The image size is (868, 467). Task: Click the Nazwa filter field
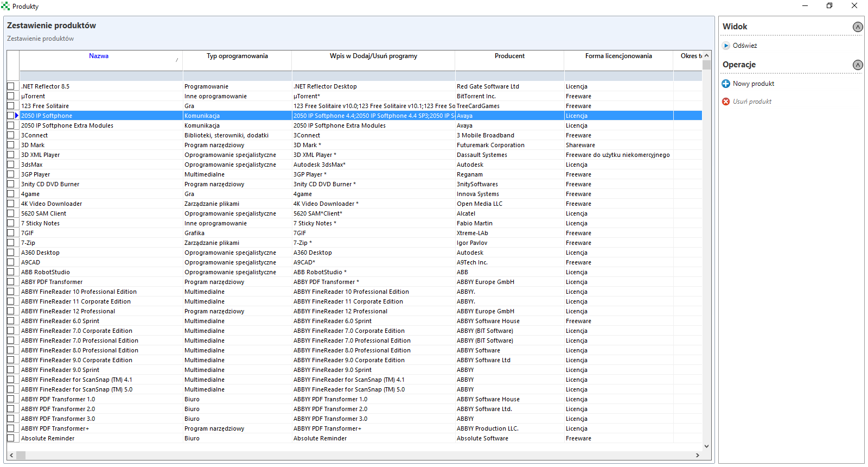(101, 76)
